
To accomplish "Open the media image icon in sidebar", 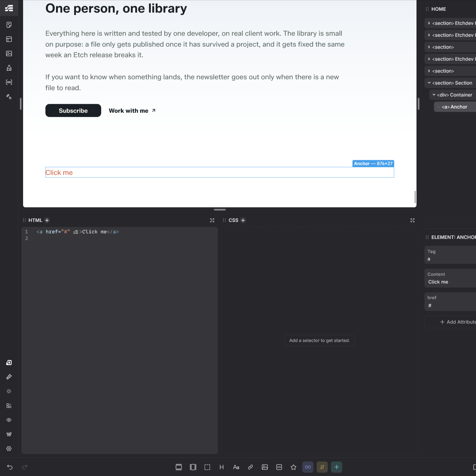I will [x=9, y=53].
